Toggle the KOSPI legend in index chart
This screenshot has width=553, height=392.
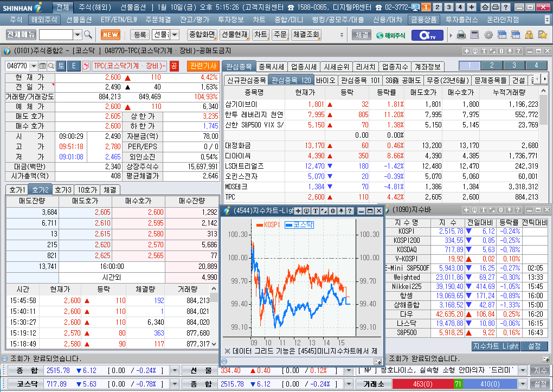268,225
